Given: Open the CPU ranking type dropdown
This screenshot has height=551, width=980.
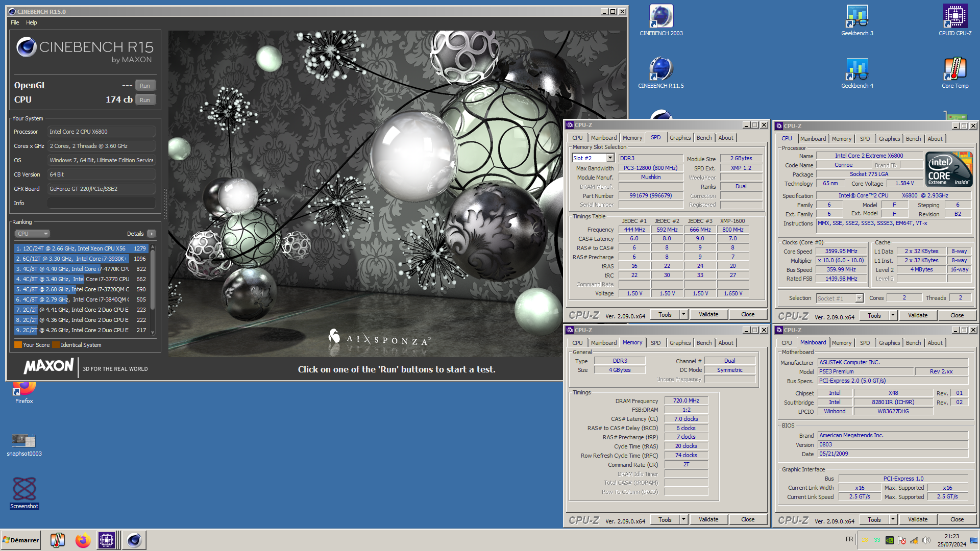Looking at the screenshot, I should click(x=32, y=234).
